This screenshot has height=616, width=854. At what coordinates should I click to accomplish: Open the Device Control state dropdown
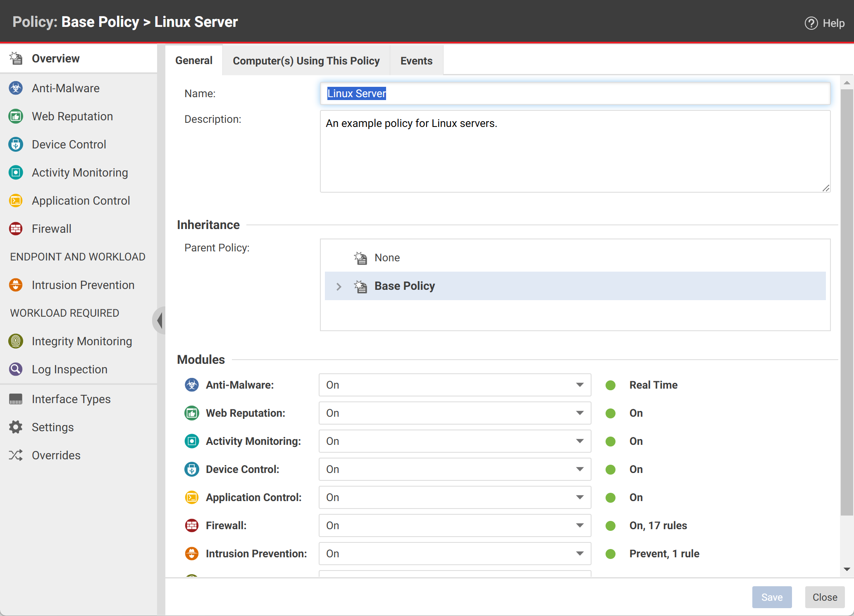455,469
